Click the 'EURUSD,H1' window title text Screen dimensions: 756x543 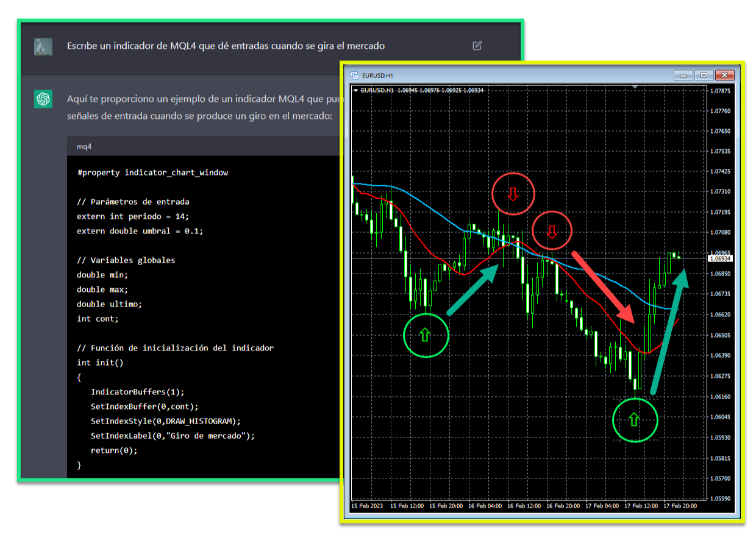tap(377, 75)
